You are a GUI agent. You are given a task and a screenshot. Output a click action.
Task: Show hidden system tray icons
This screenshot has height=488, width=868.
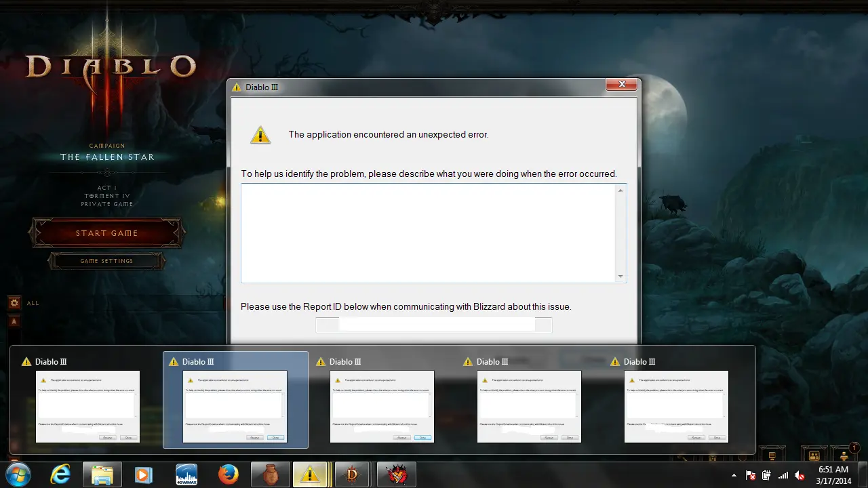(x=734, y=475)
